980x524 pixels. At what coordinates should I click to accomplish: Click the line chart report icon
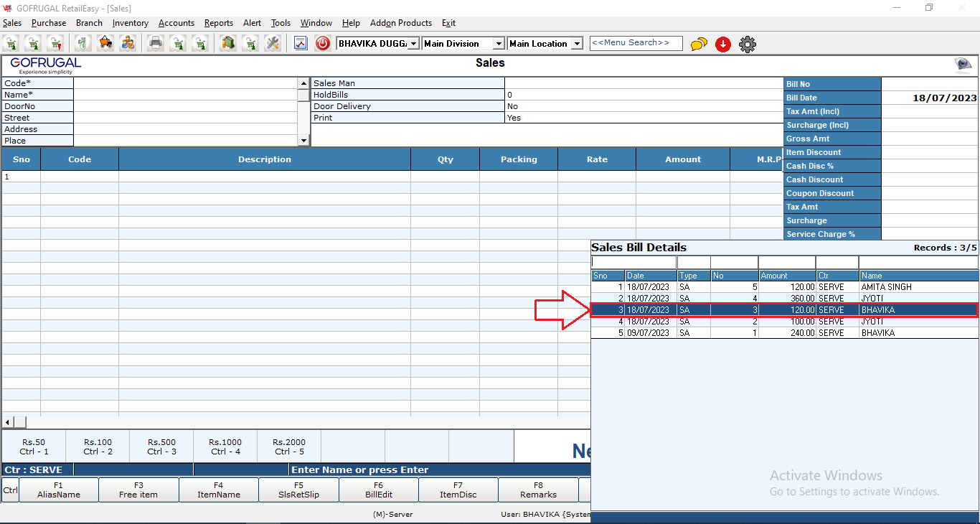click(301, 44)
